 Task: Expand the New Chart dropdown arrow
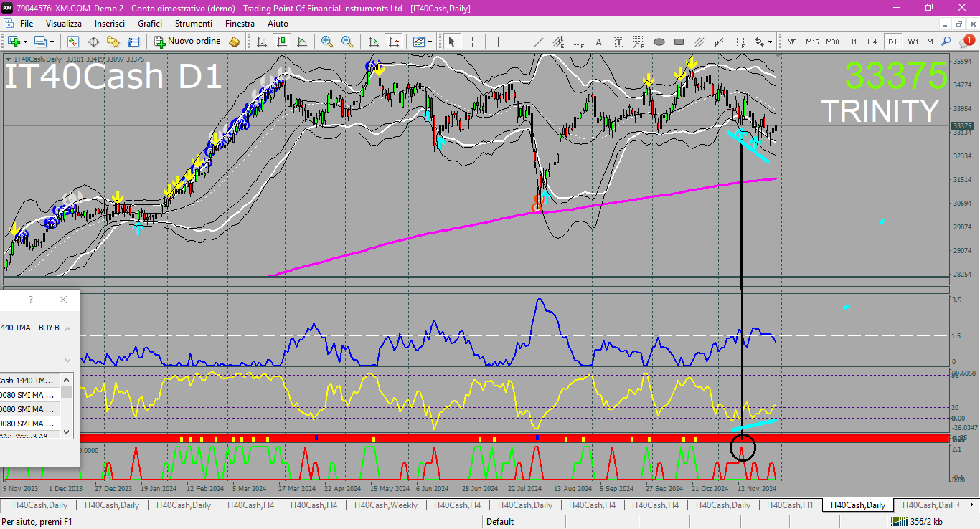pos(25,42)
